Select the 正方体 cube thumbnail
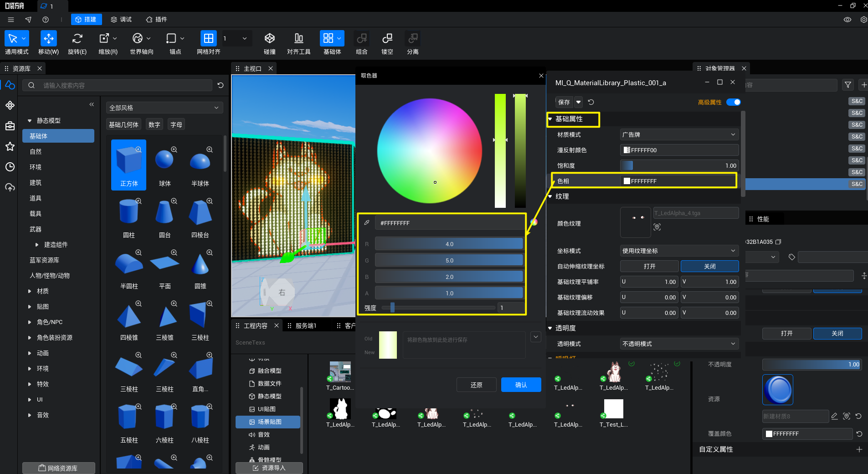The height and width of the screenshot is (474, 868). (x=129, y=165)
